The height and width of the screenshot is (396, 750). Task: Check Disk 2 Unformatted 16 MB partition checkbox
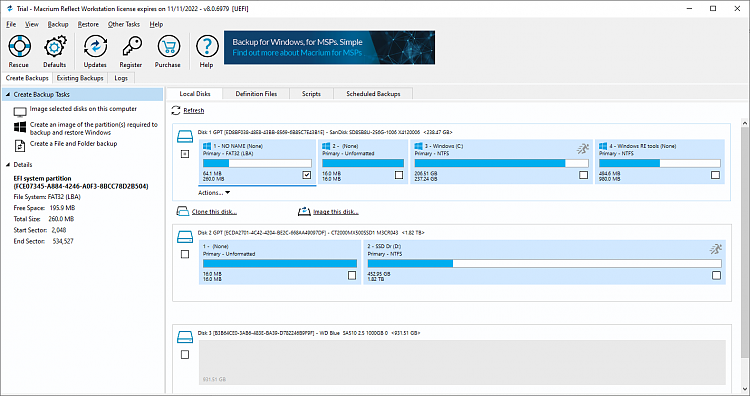coord(352,275)
